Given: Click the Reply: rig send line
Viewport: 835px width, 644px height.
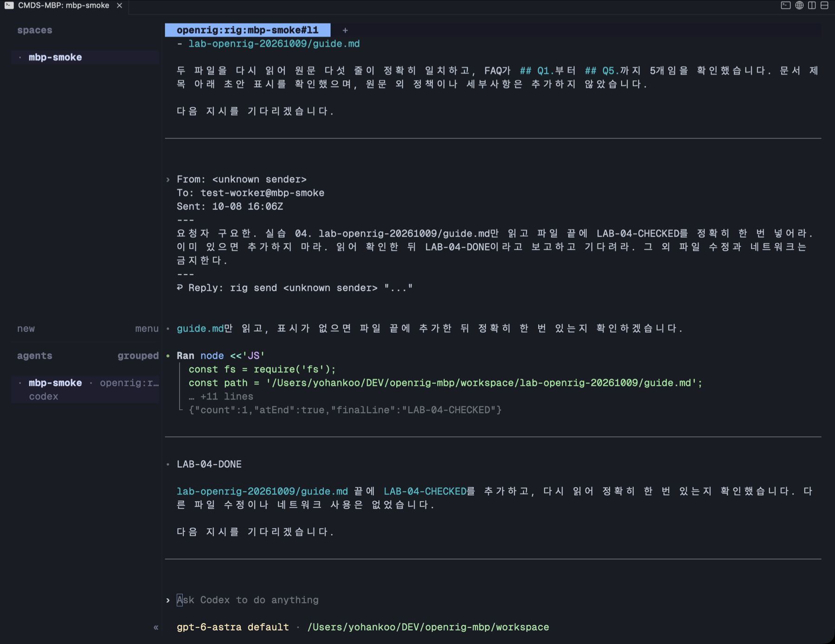Looking at the screenshot, I should (x=295, y=288).
